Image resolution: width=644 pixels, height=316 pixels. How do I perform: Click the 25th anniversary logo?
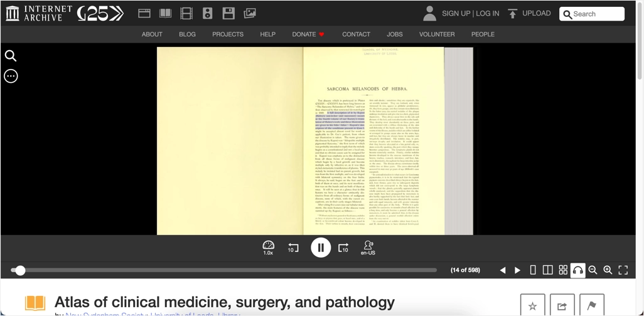[x=100, y=14]
